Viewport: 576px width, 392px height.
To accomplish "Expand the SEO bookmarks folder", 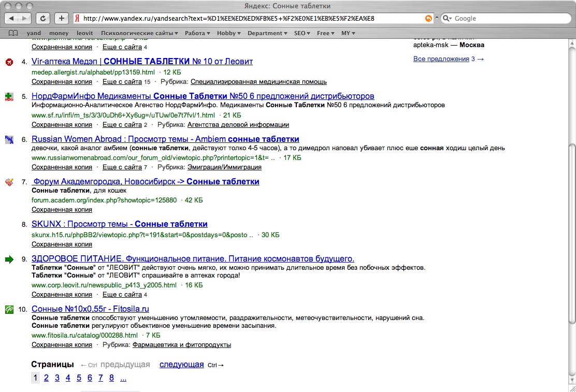I will (x=302, y=33).
